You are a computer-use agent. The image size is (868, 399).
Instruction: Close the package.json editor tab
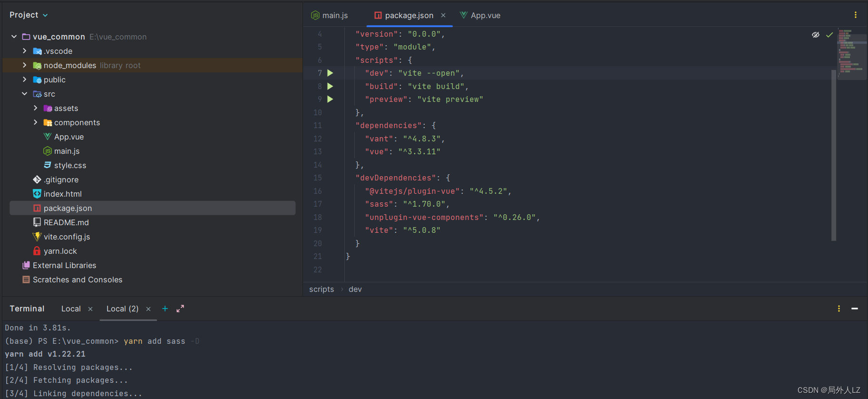[x=443, y=15]
